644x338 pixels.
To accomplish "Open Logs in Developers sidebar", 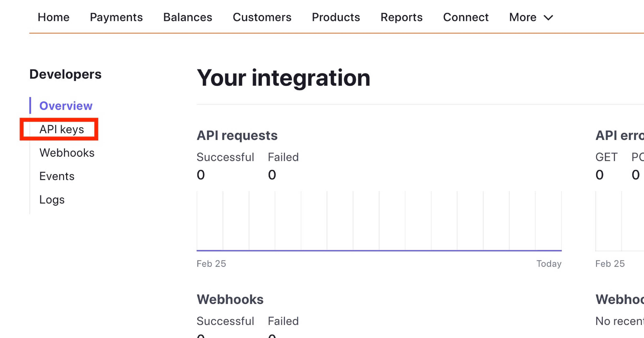I will [52, 200].
